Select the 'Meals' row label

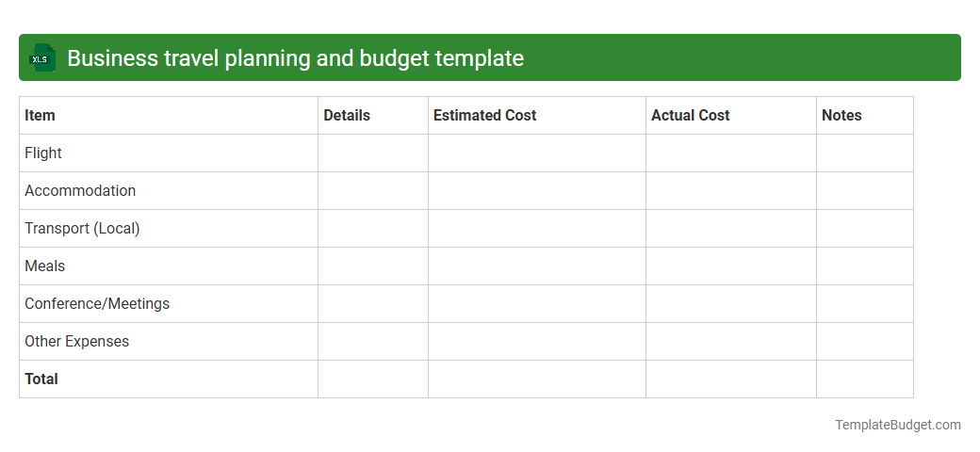point(44,266)
